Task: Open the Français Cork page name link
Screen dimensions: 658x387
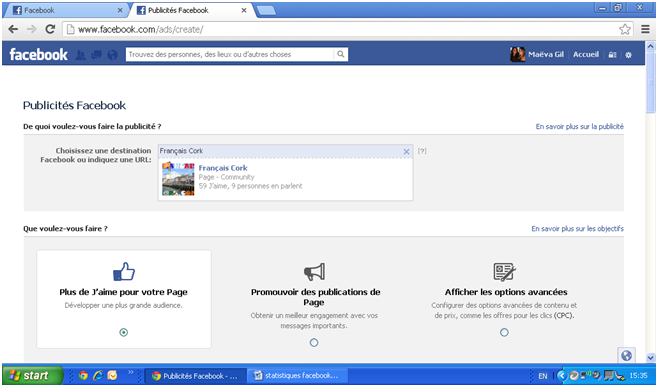Action: click(223, 168)
